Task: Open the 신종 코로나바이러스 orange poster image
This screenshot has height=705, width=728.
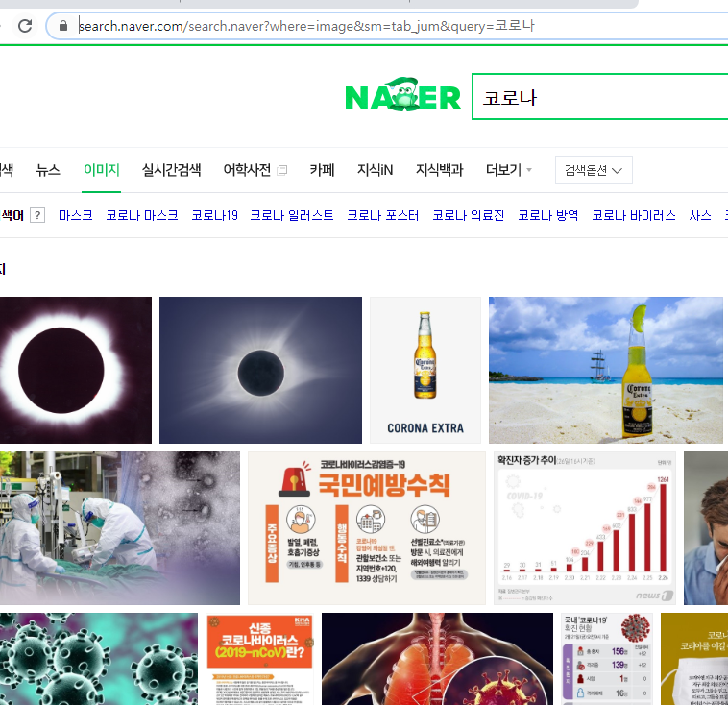Action: point(260,659)
